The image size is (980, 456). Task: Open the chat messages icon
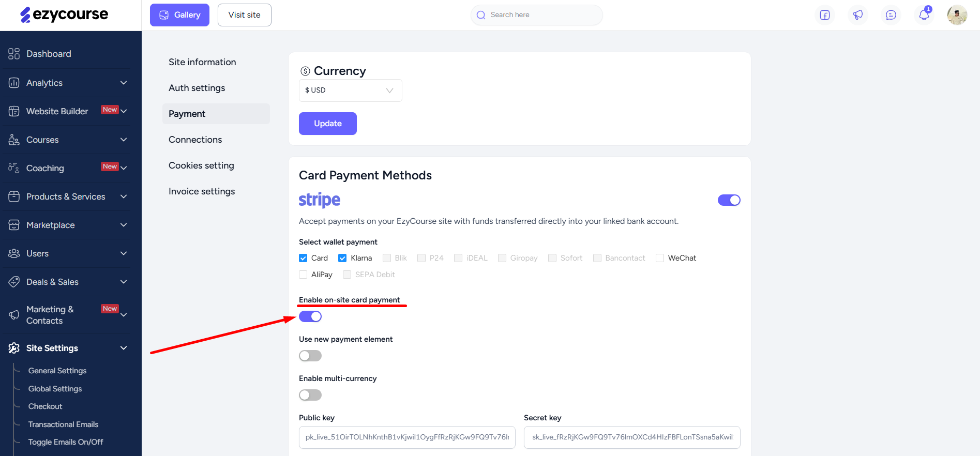click(x=891, y=15)
